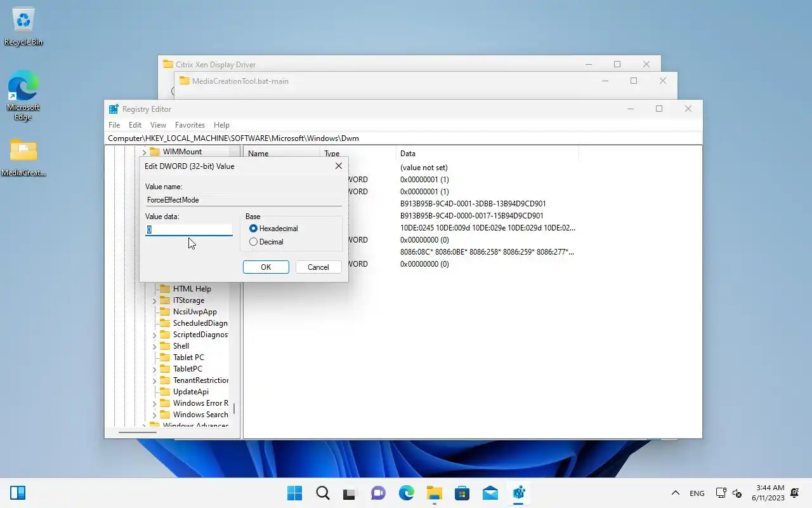Viewport: 812px width, 508px height.
Task: Expand the ScriptedDiagnos tree node
Action: coord(154,335)
